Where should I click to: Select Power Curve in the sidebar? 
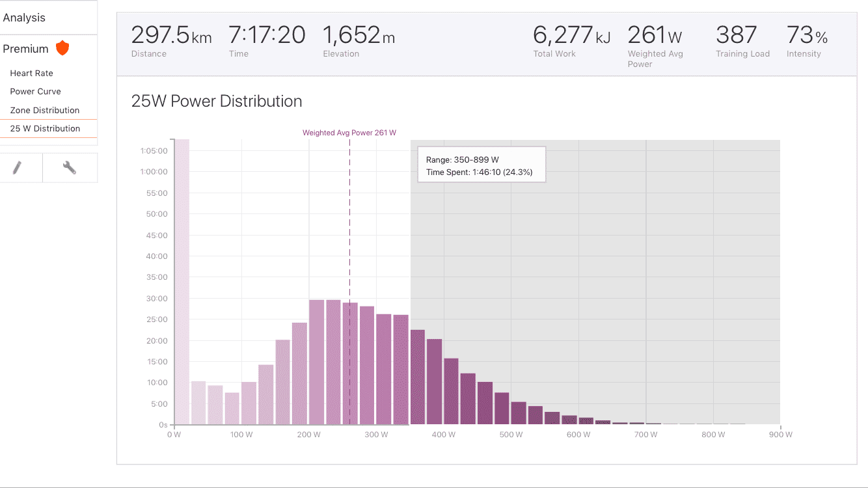pyautogui.click(x=36, y=92)
